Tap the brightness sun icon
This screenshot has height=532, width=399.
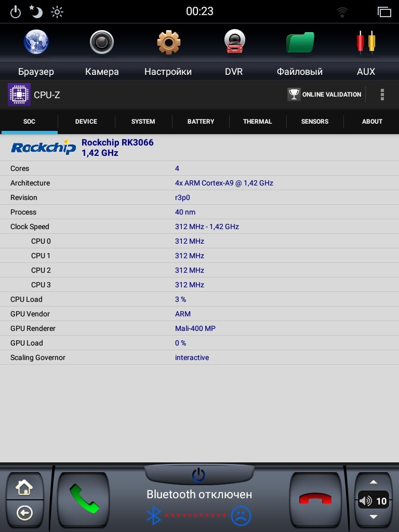(x=57, y=12)
